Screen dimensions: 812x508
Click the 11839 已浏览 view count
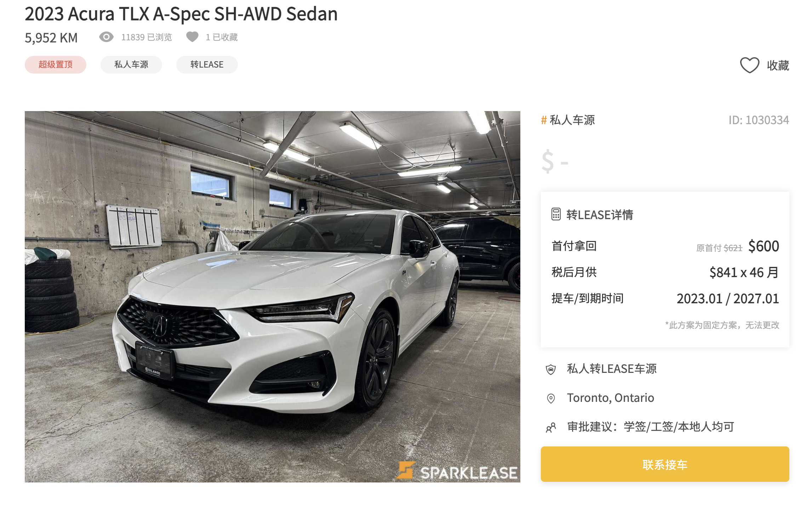coord(147,37)
